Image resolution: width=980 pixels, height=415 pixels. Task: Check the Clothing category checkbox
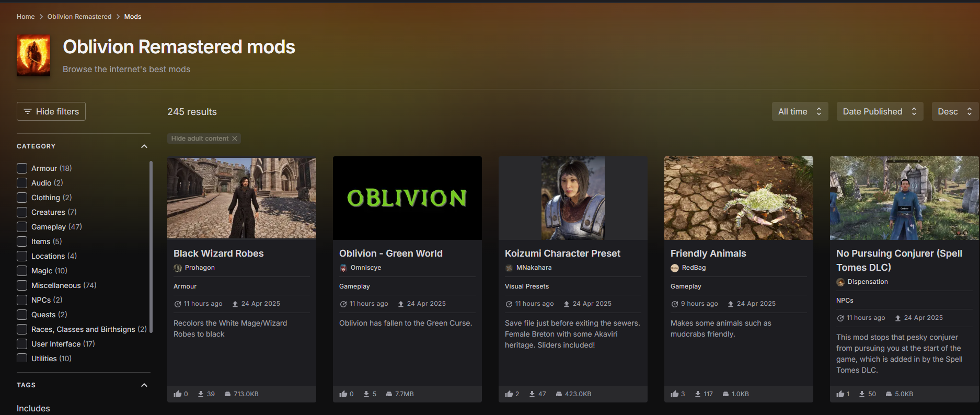[x=22, y=198]
